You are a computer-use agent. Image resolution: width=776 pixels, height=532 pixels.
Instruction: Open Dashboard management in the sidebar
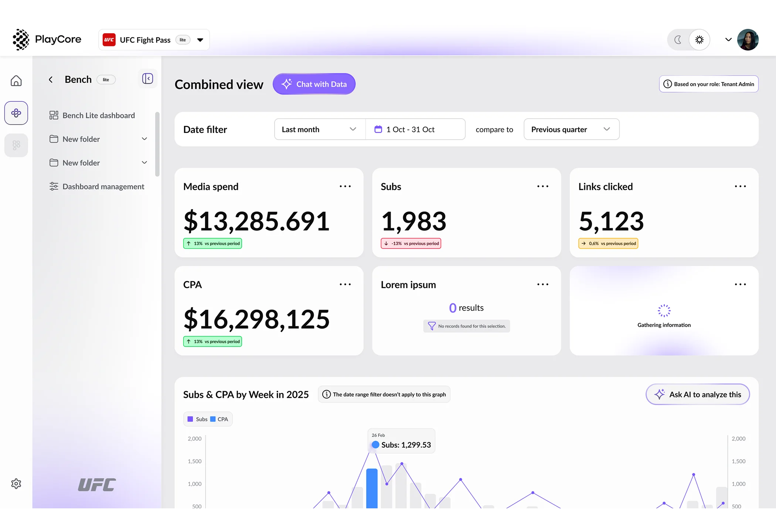pyautogui.click(x=103, y=187)
